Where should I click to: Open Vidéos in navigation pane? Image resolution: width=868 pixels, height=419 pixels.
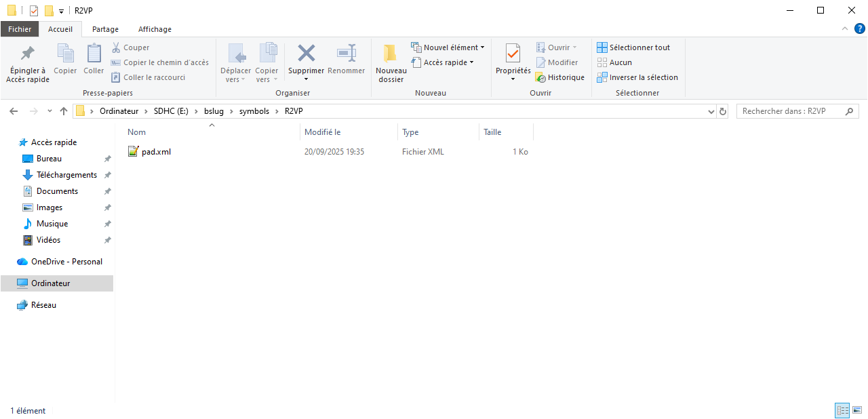(48, 240)
